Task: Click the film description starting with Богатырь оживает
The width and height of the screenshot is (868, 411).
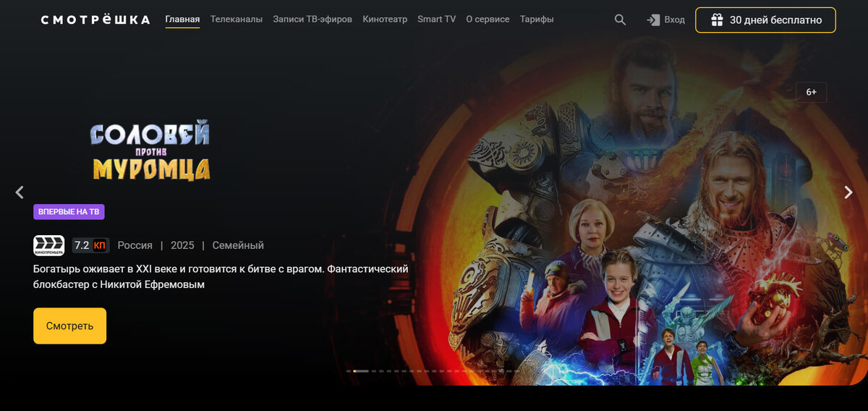Action: [x=221, y=276]
